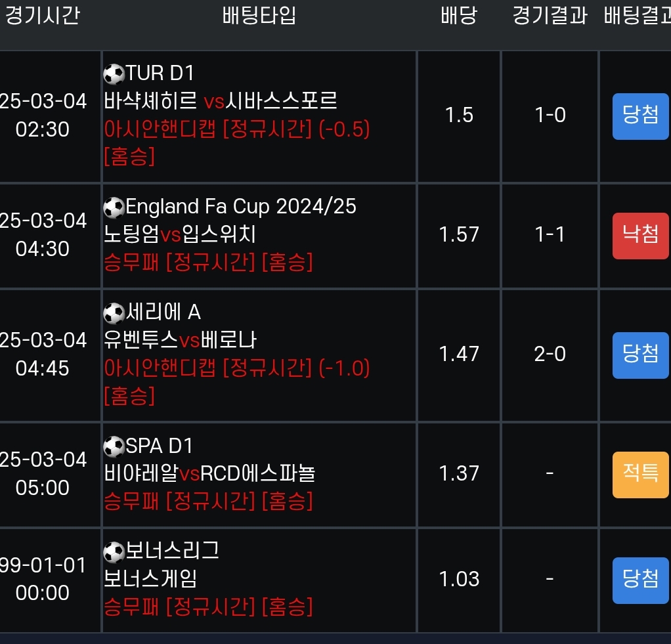Click orange 적특 badge for 비야레알 match

coord(640,474)
